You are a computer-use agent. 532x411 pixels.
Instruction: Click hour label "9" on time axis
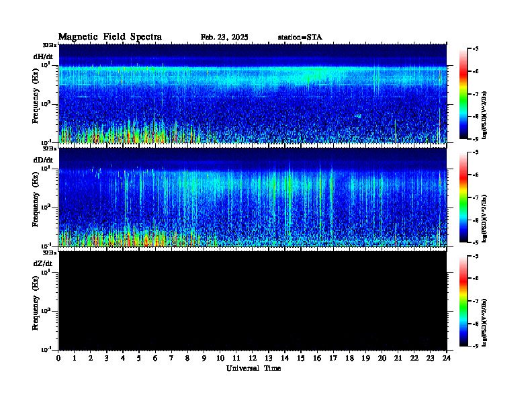[204, 358]
